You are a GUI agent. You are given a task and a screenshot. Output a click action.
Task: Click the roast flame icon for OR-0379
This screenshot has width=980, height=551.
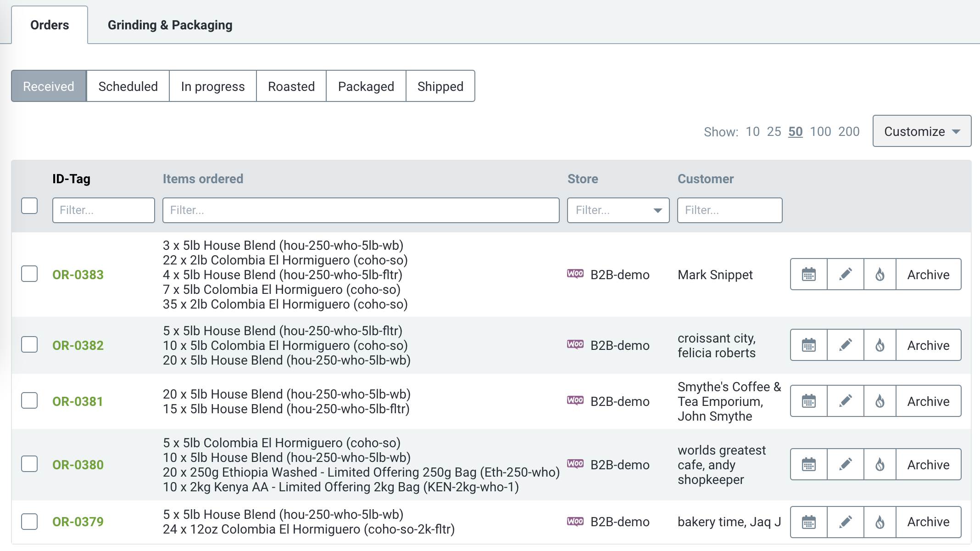[x=880, y=522]
